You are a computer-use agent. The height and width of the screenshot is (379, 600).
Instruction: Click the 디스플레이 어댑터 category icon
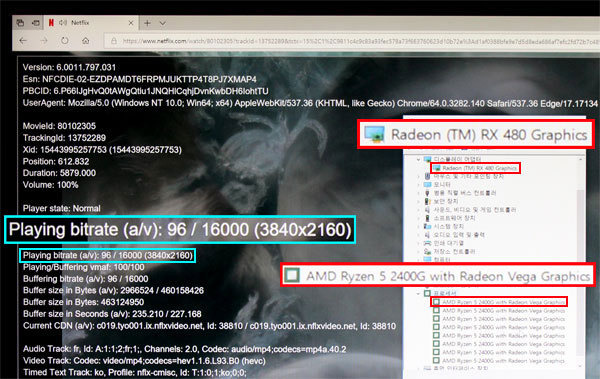[x=427, y=159]
